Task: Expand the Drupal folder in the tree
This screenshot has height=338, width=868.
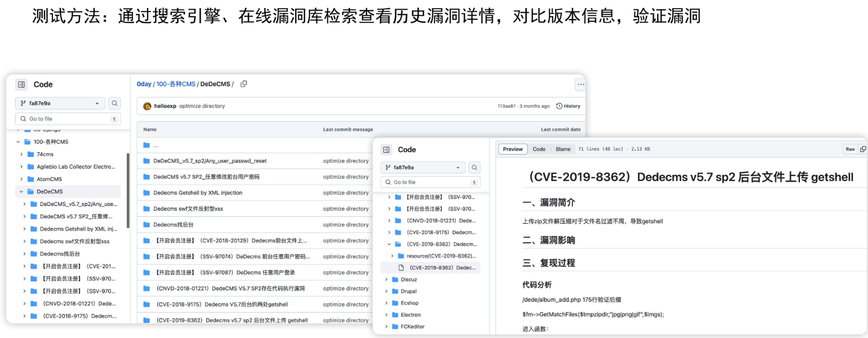Action: click(x=387, y=291)
